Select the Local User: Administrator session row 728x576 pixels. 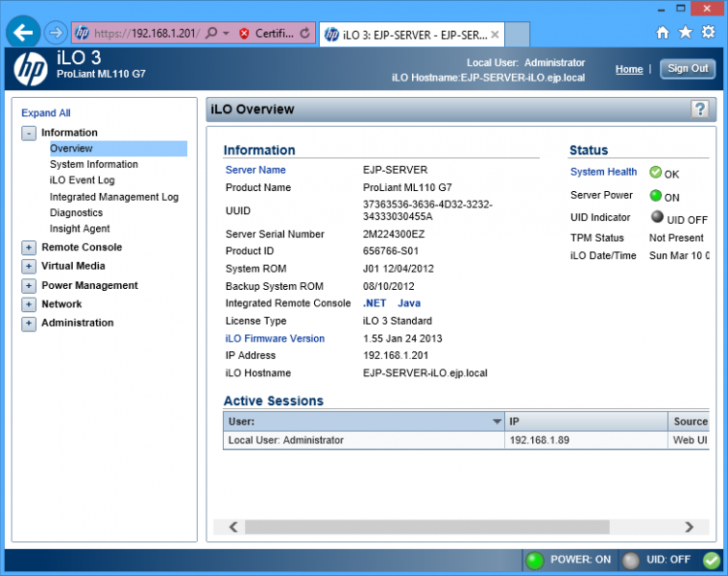466,440
